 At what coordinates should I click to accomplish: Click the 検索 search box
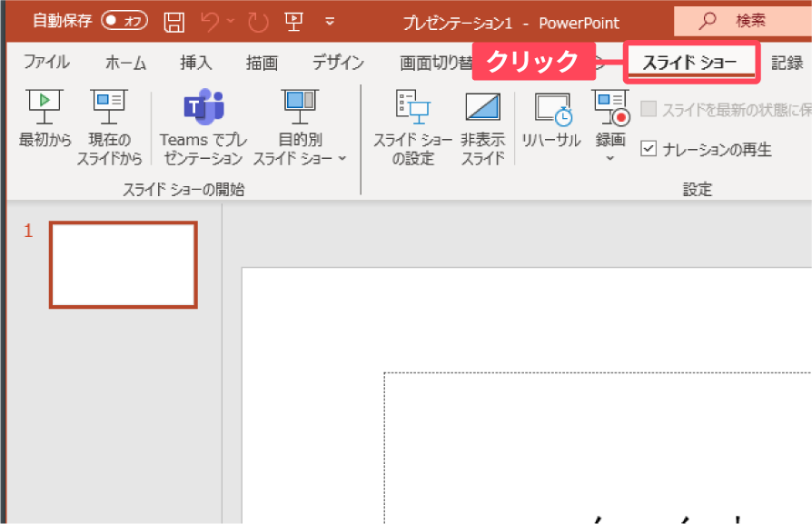click(743, 21)
